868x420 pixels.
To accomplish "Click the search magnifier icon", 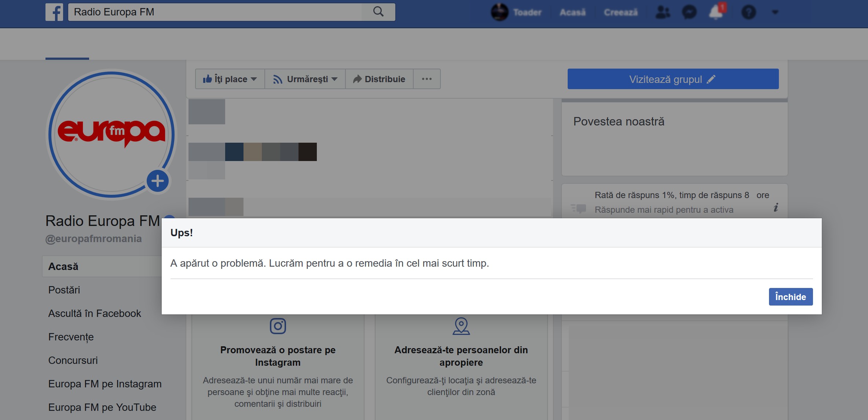I will [378, 12].
